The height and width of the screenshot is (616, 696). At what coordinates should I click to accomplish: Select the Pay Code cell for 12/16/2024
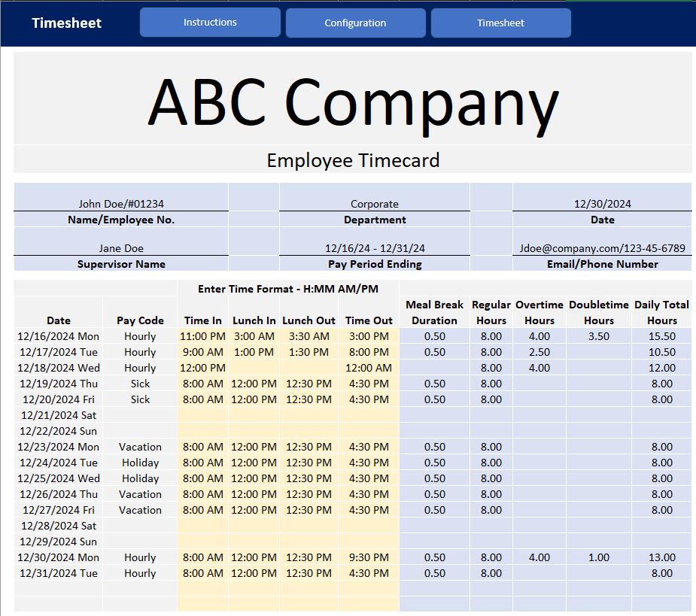click(x=140, y=336)
